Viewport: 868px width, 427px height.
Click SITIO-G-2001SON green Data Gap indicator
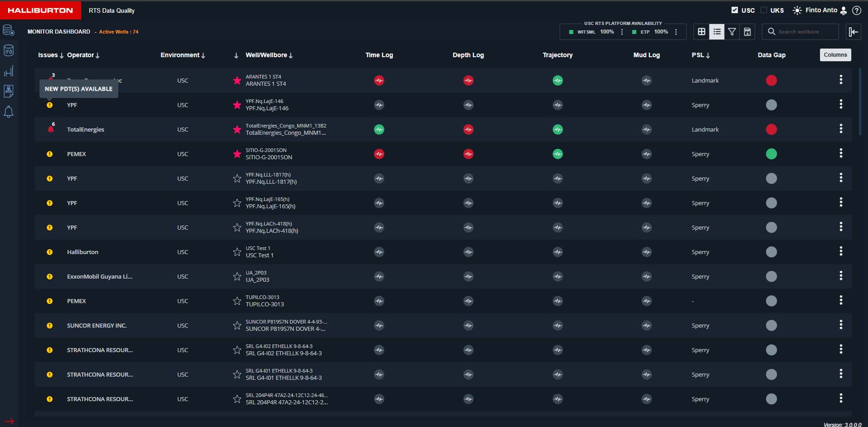tap(771, 154)
